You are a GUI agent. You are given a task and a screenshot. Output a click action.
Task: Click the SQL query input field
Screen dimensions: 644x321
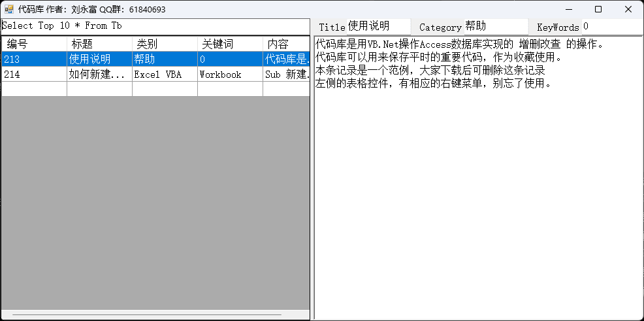click(x=155, y=27)
